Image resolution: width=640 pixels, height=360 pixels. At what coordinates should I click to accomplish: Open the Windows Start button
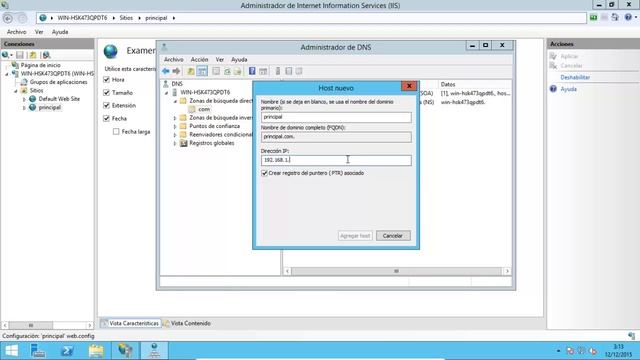pos(11,351)
